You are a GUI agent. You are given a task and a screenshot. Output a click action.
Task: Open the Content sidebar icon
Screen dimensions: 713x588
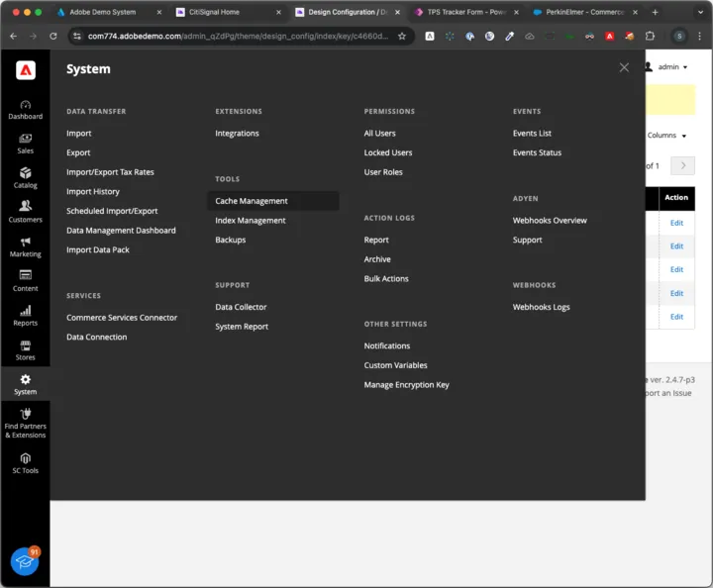[x=25, y=282]
